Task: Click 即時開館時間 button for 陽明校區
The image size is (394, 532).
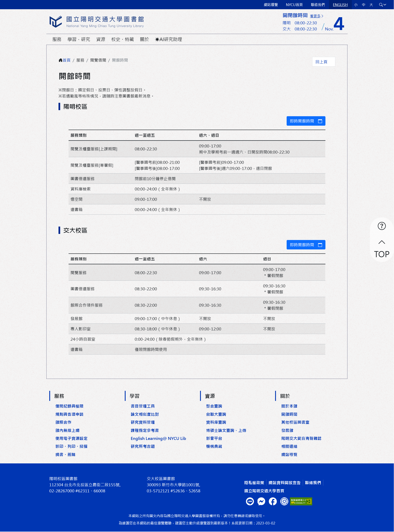Action: 306,121
